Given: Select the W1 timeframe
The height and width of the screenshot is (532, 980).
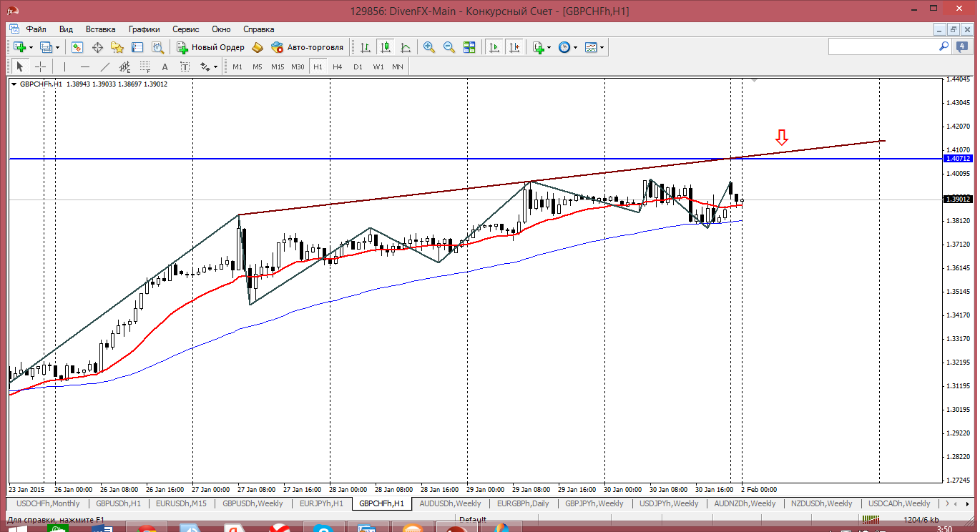Looking at the screenshot, I should click(378, 66).
